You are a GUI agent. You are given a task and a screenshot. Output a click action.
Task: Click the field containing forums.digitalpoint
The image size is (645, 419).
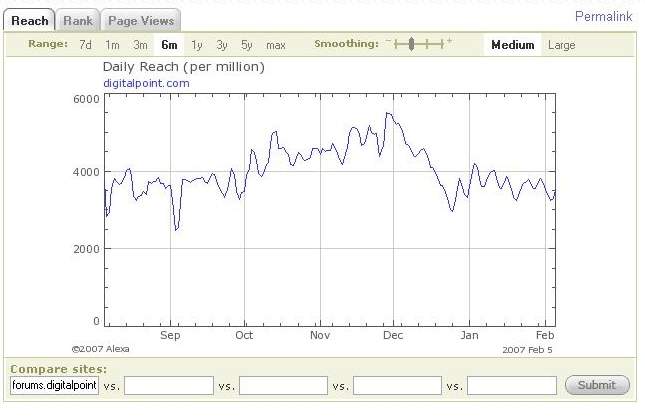[x=54, y=385]
